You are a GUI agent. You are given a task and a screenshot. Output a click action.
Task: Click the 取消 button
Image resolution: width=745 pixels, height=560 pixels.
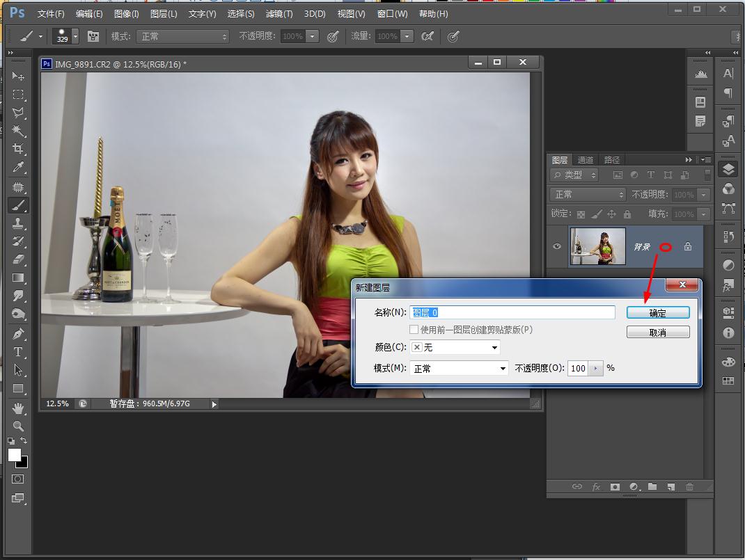coord(658,333)
